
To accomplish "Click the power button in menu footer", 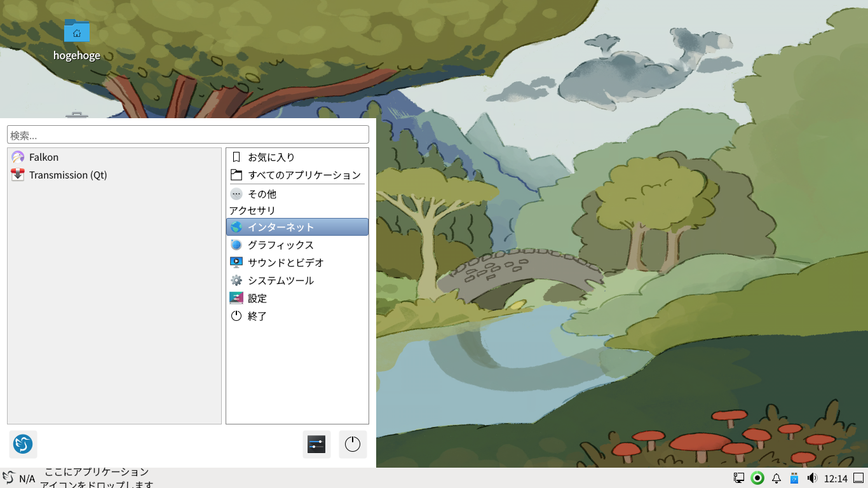I will [353, 444].
